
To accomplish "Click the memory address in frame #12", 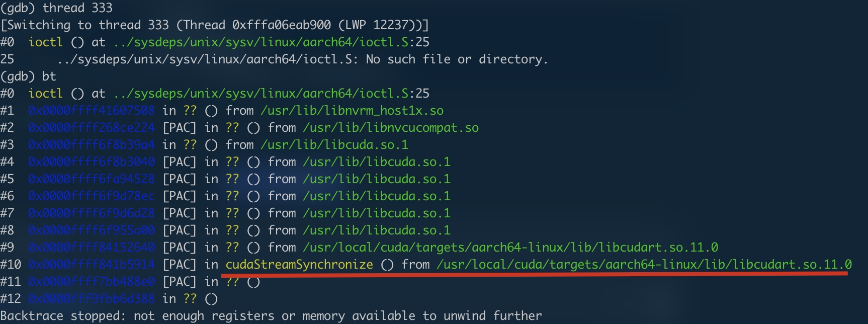I will coord(92,299).
